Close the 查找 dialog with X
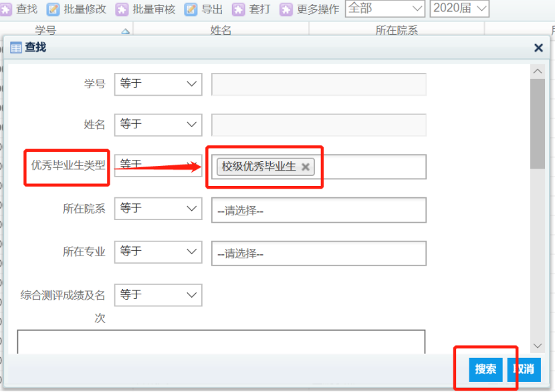This screenshot has width=555, height=392. [x=538, y=48]
